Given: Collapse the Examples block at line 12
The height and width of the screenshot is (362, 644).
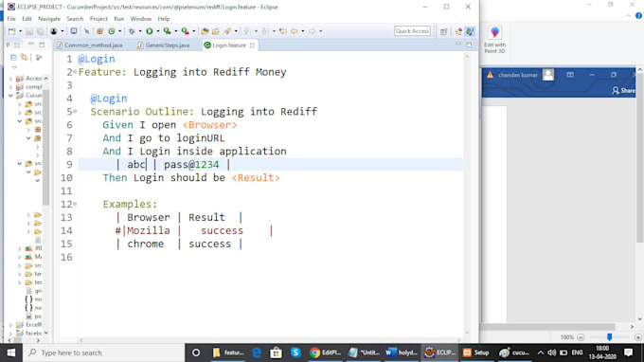Looking at the screenshot, I should (x=75, y=204).
